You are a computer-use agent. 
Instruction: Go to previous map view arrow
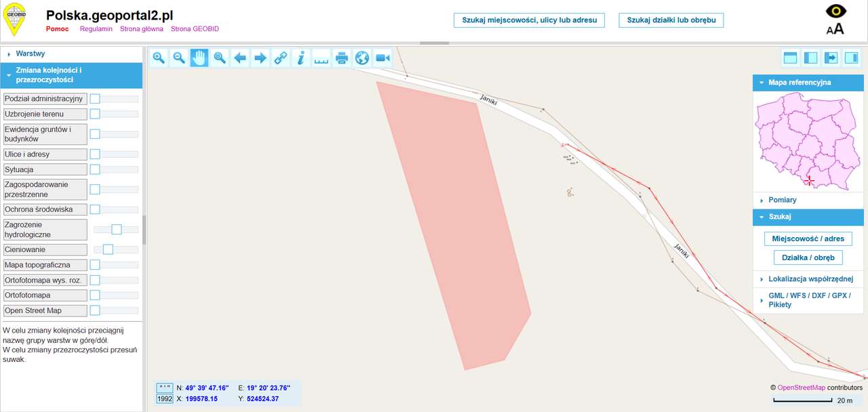point(240,58)
